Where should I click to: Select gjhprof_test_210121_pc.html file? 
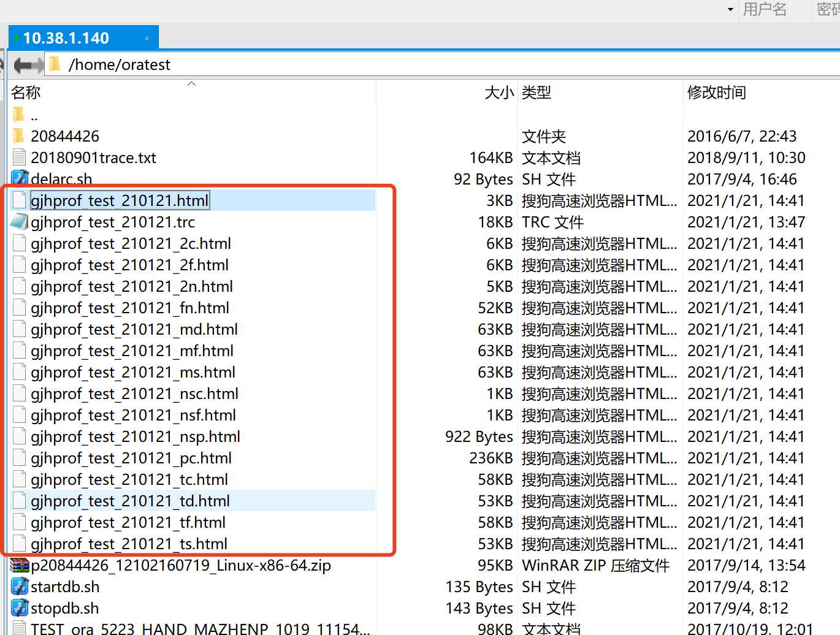131,458
